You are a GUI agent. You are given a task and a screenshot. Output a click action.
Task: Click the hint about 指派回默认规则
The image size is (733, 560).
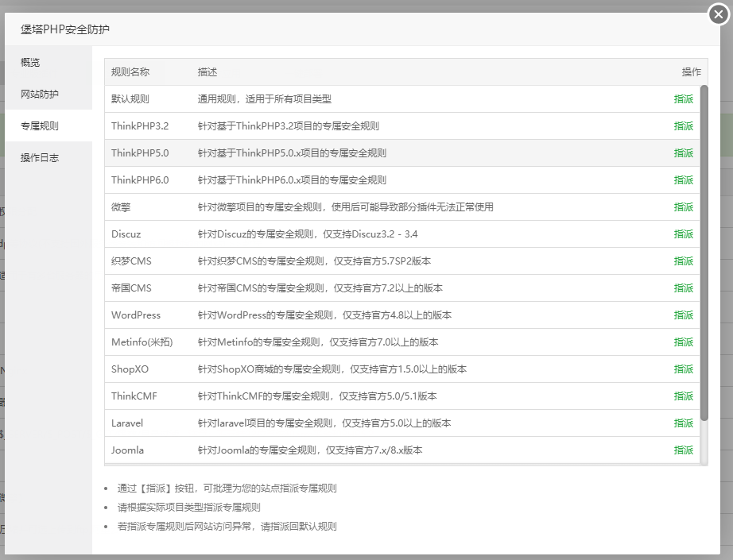click(227, 527)
